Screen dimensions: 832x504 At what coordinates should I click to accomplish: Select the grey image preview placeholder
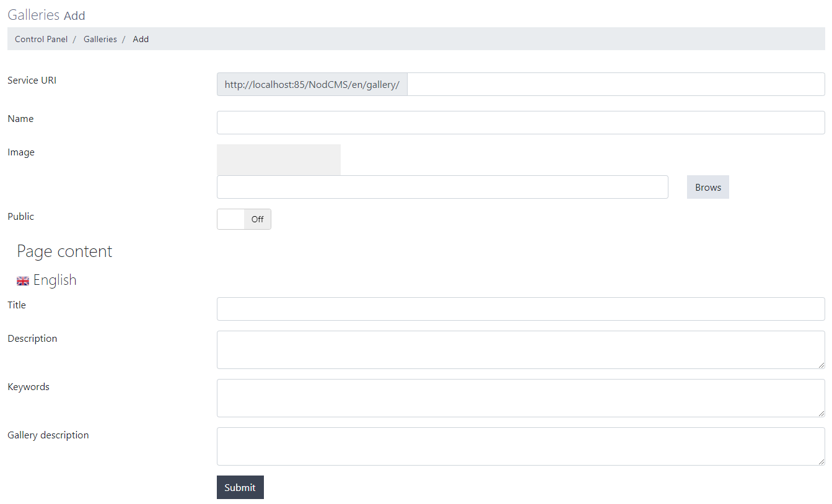(278, 160)
